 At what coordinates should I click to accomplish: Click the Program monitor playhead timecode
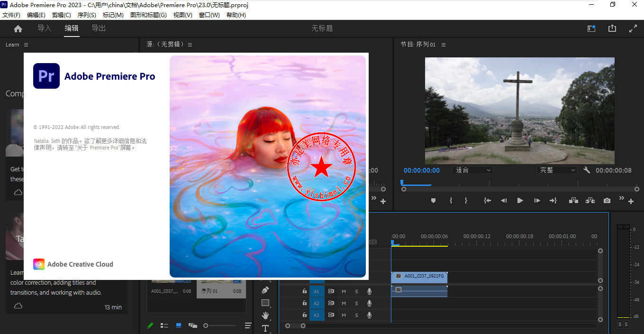422,170
